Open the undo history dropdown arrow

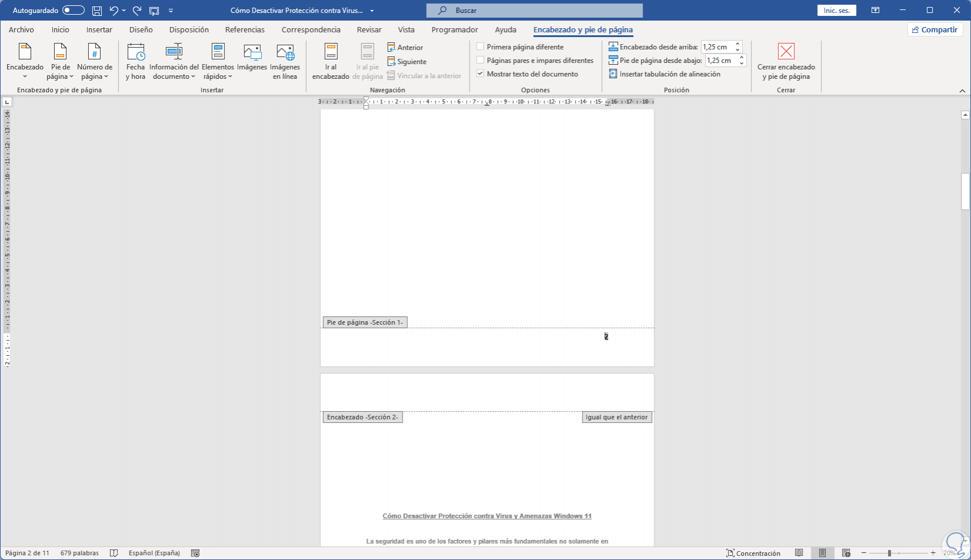click(124, 11)
